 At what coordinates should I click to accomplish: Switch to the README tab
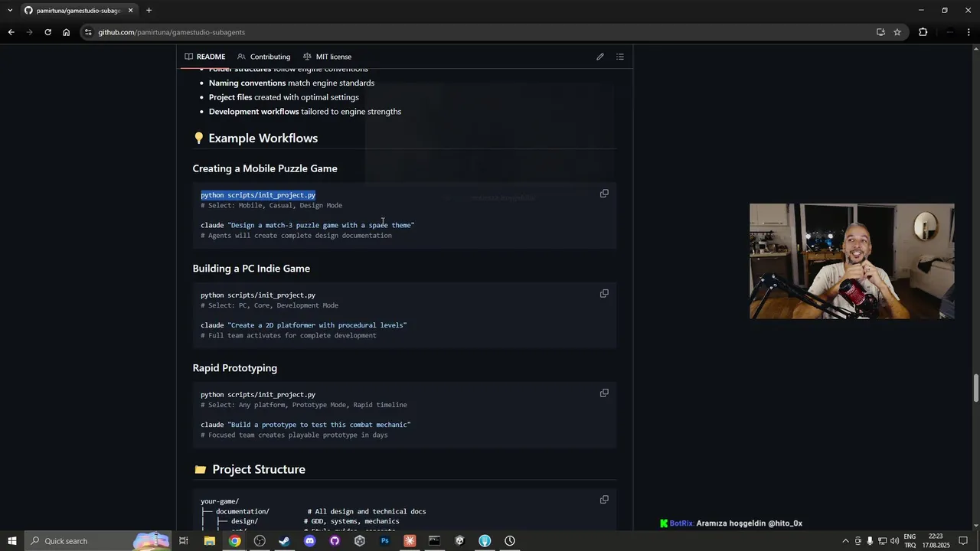click(x=205, y=57)
